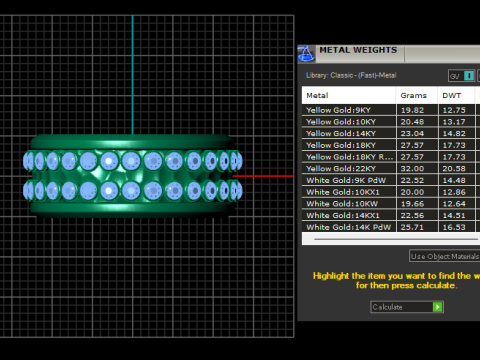480x360 pixels.
Task: Click DWT value 14.48
Action: click(x=454, y=180)
